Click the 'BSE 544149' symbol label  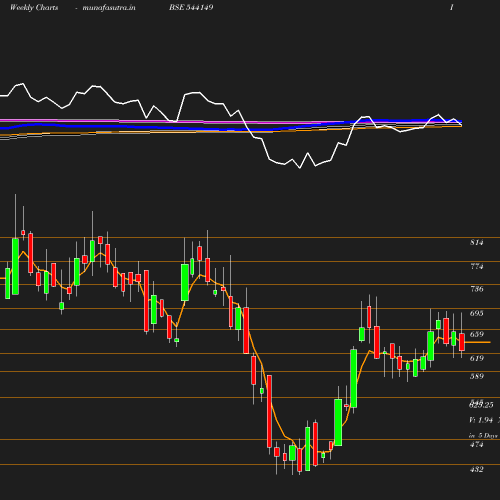(x=191, y=7)
